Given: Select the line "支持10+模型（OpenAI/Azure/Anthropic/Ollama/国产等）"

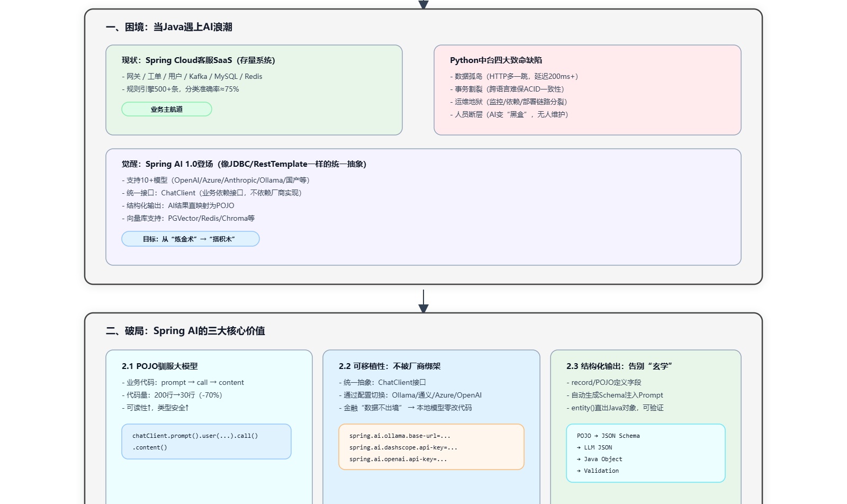Looking at the screenshot, I should (x=216, y=180).
